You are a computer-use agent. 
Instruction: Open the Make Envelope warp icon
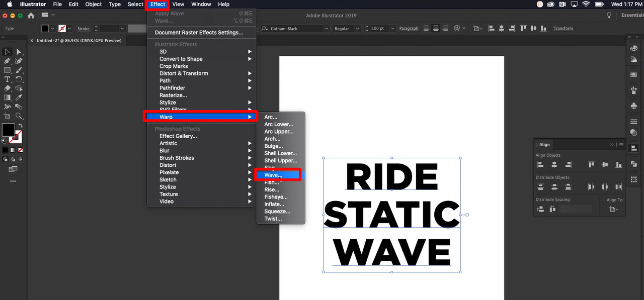tap(457, 29)
